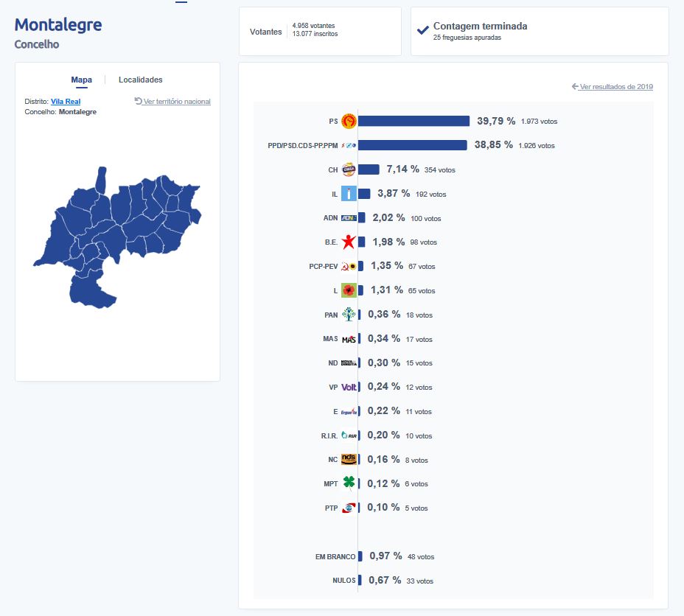Click the PCP-PEV party logo icon

point(349,266)
